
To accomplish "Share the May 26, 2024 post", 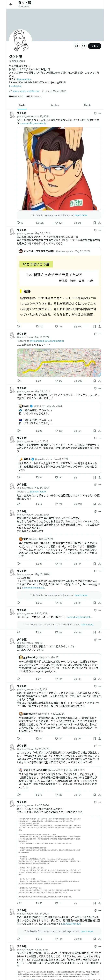I will click(x=99, y=326).
